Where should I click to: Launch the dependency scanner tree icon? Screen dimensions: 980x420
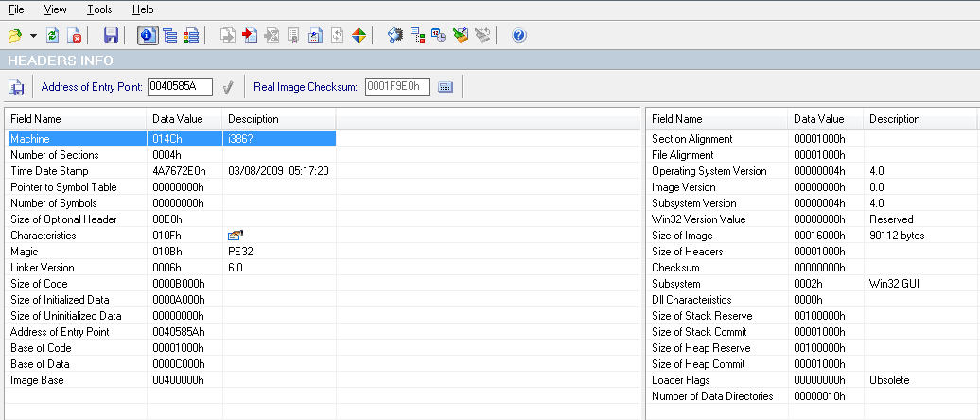click(x=417, y=35)
